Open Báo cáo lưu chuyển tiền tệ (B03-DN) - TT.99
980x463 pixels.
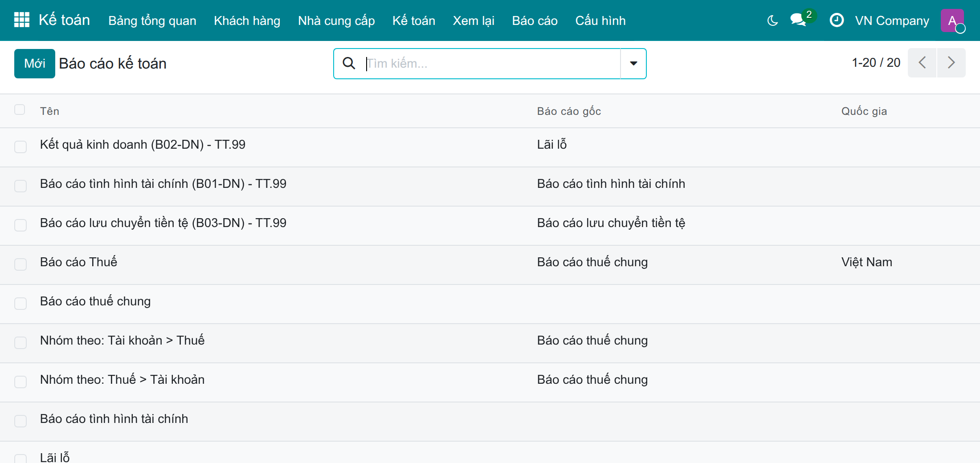(163, 223)
